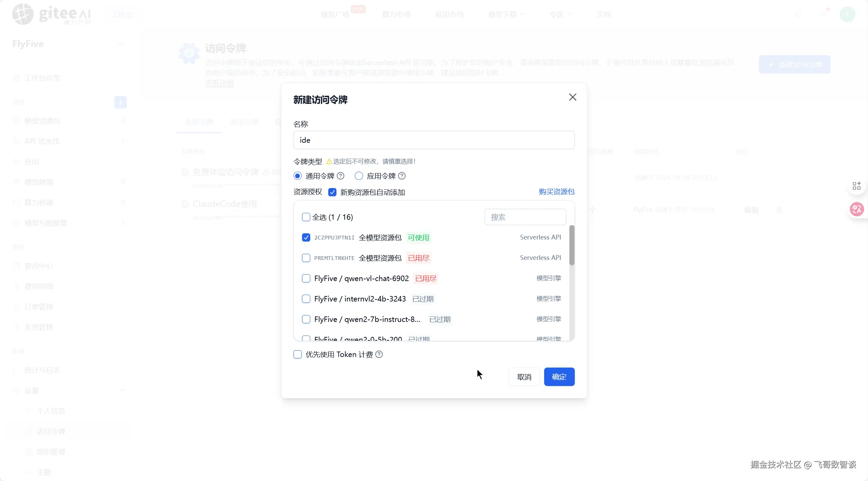
Task: Expand the FlyFive workspace dropdown
Action: pyautogui.click(x=120, y=44)
